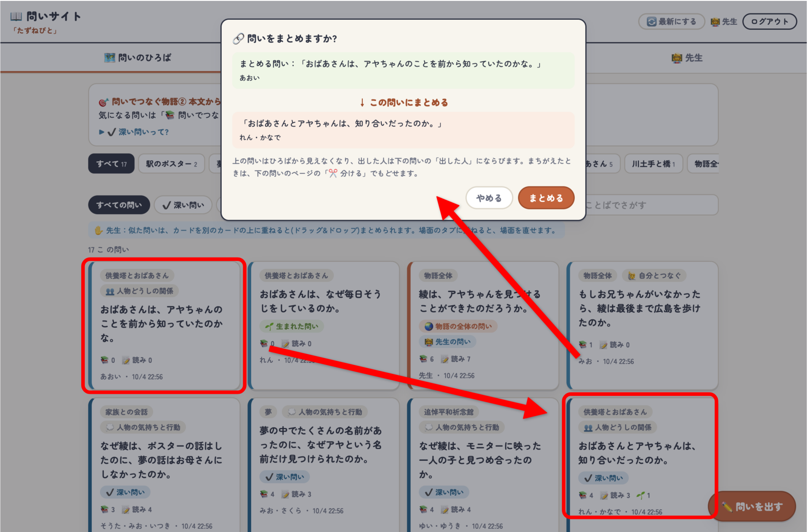The image size is (808, 532).
Task: Open the 問いを出す floating button
Action: (752, 506)
